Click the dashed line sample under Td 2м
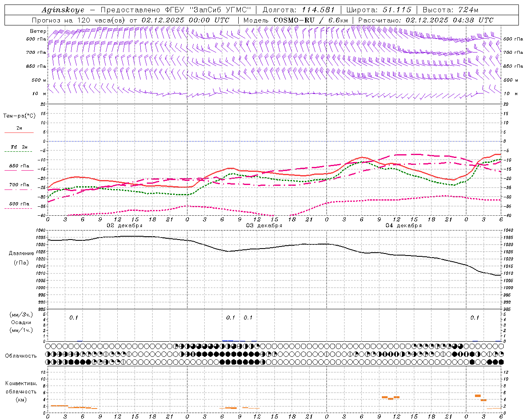Image resolution: width=525 pixels, height=420 pixels. (19, 152)
